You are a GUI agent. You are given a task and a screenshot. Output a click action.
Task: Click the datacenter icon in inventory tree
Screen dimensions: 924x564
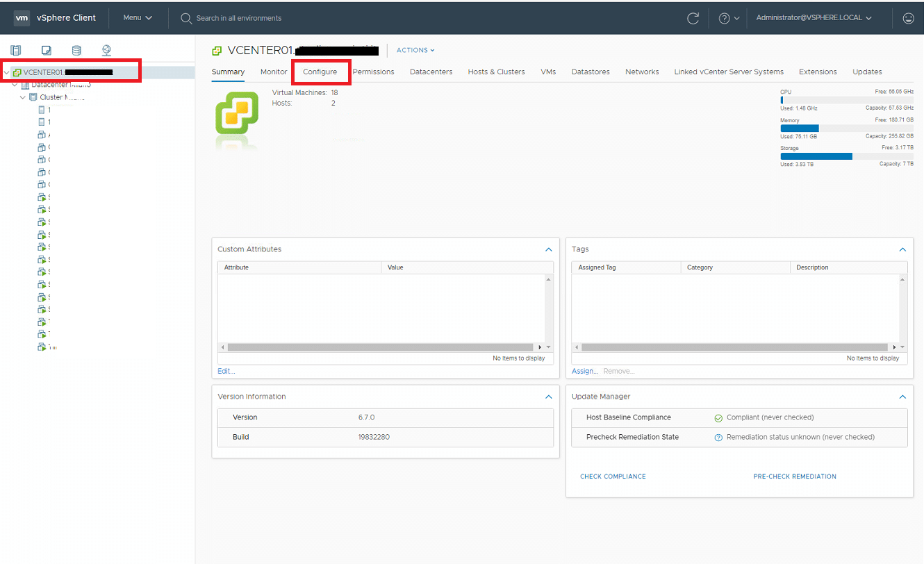tap(26, 85)
